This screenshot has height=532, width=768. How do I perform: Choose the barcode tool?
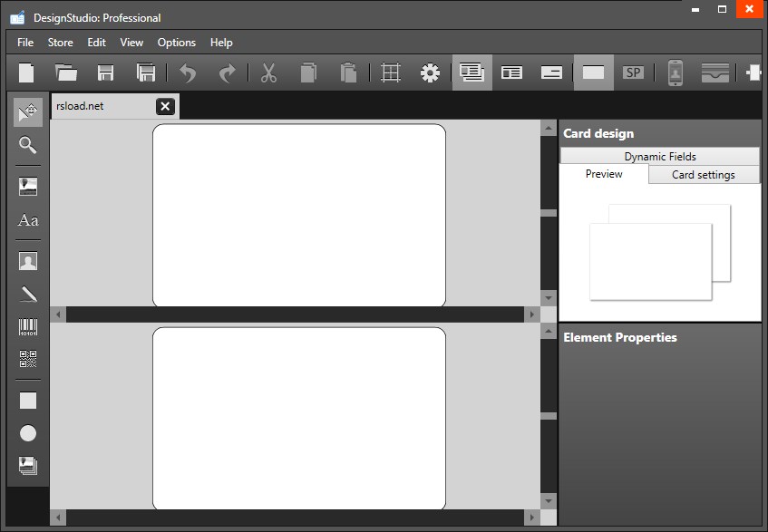click(x=27, y=327)
